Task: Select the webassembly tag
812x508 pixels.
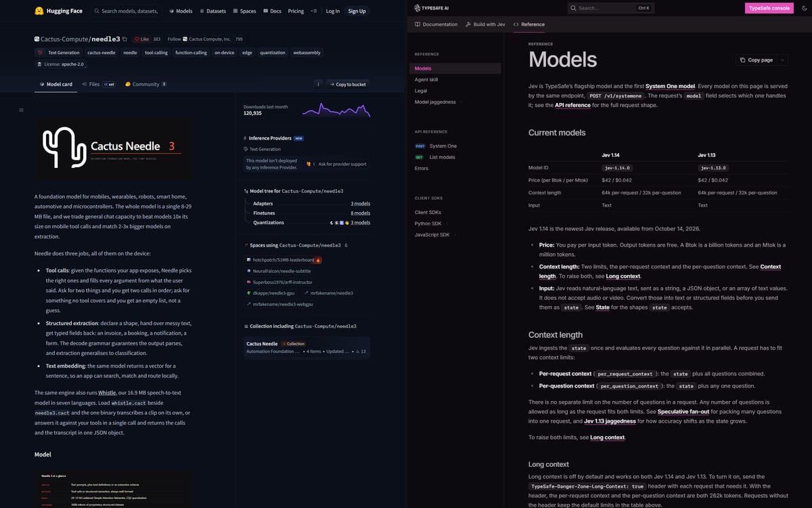Action: [x=307, y=52]
